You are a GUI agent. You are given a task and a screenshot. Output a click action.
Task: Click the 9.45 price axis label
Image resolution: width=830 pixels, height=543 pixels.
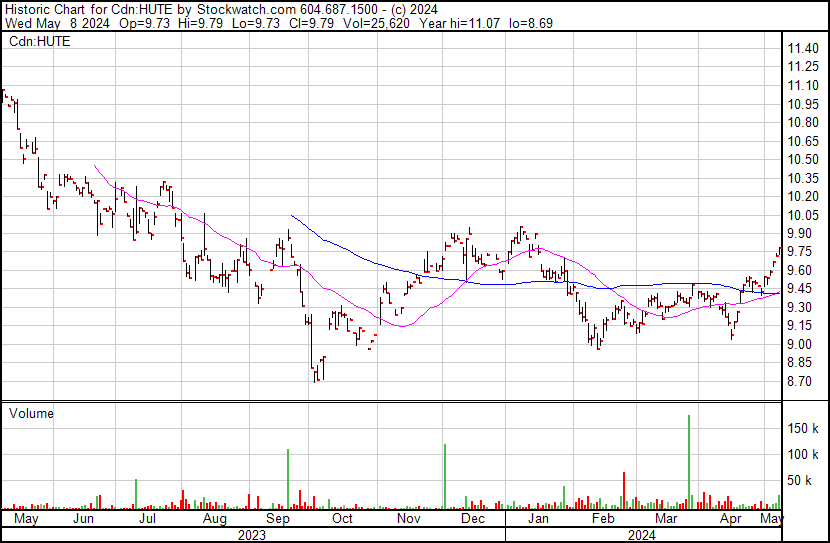[799, 288]
